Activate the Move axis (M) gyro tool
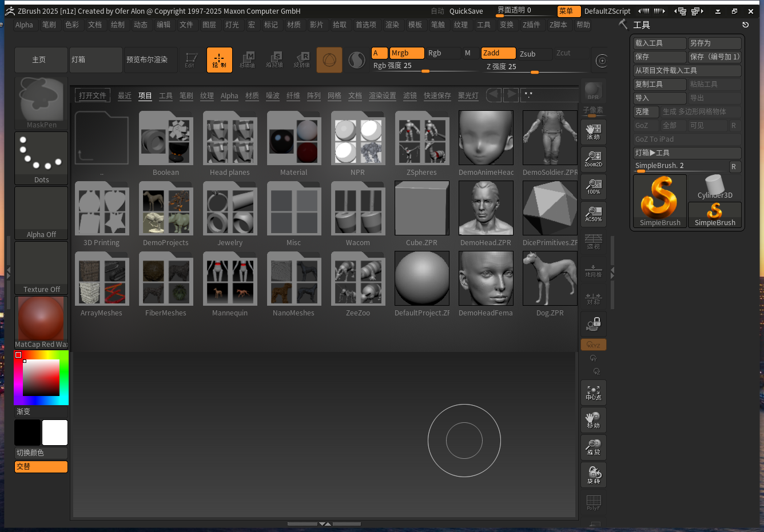 248,59
